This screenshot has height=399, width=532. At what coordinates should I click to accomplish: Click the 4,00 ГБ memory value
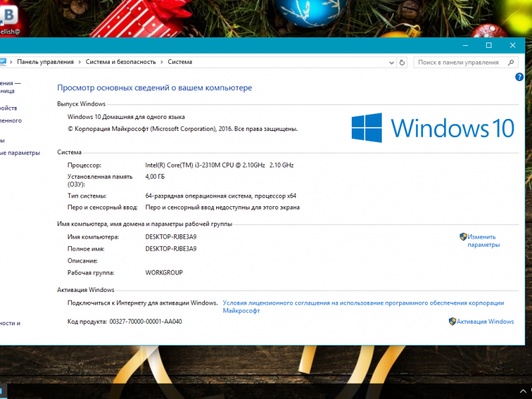(155, 177)
